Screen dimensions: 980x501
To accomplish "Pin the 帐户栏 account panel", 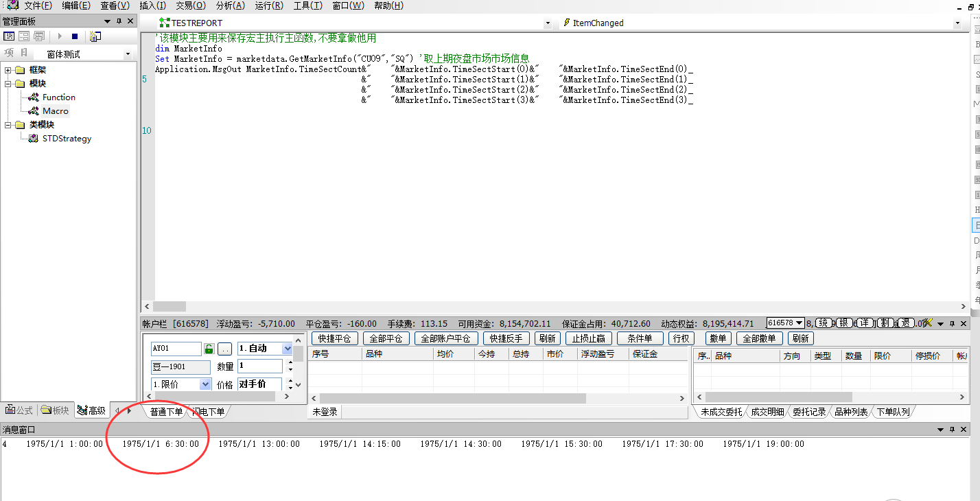I will (952, 324).
